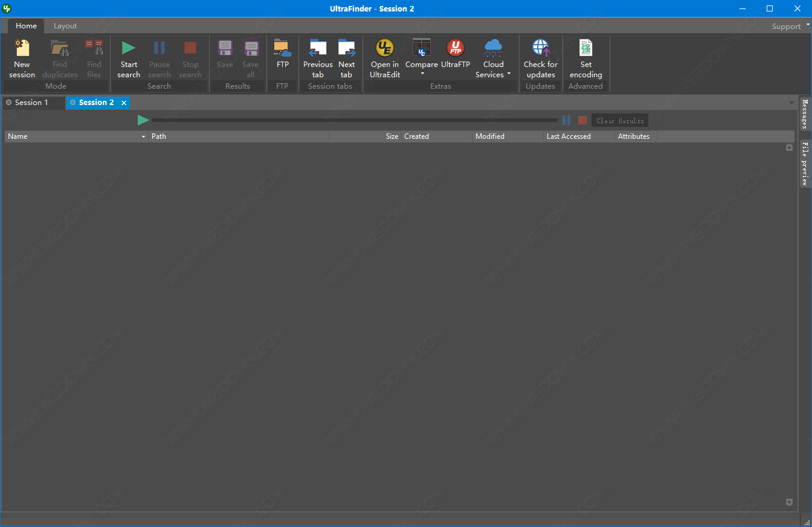Open Set encoding

pyautogui.click(x=586, y=59)
